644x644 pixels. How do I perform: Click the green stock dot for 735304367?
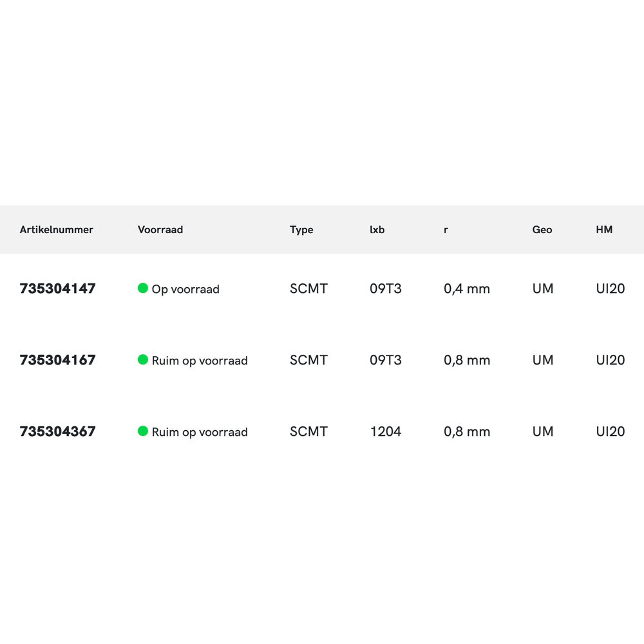(143, 431)
